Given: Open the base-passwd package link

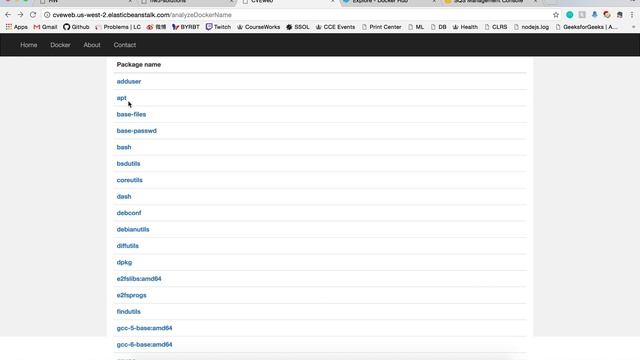Looking at the screenshot, I should 137,131.
